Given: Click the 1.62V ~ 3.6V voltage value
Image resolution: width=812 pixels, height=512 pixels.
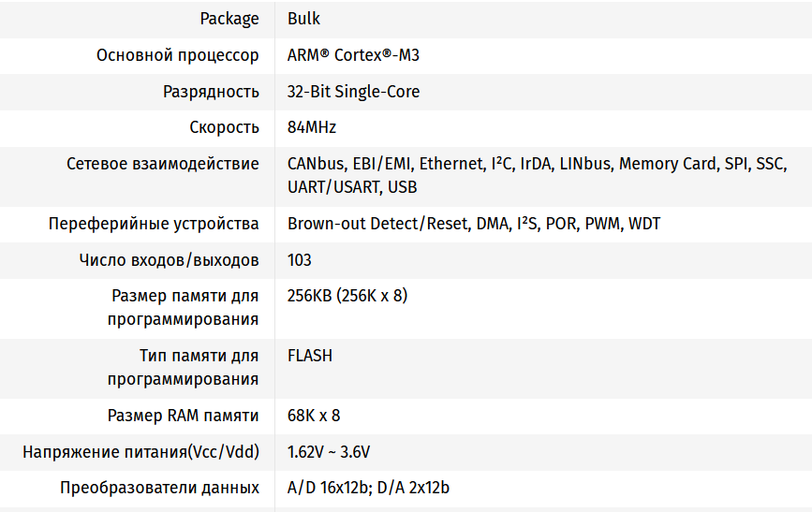Looking at the screenshot, I should 329,452.
